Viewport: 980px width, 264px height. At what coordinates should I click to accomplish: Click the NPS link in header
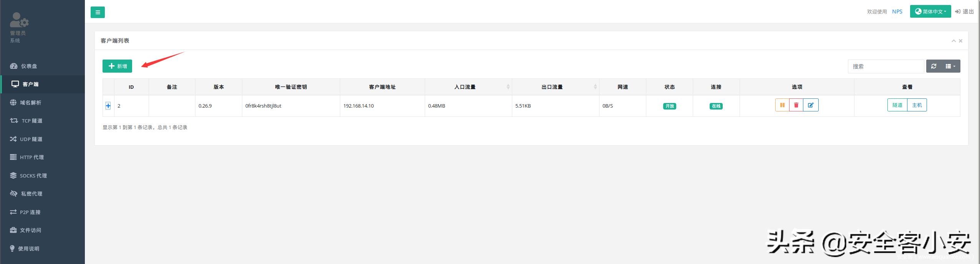(x=897, y=12)
